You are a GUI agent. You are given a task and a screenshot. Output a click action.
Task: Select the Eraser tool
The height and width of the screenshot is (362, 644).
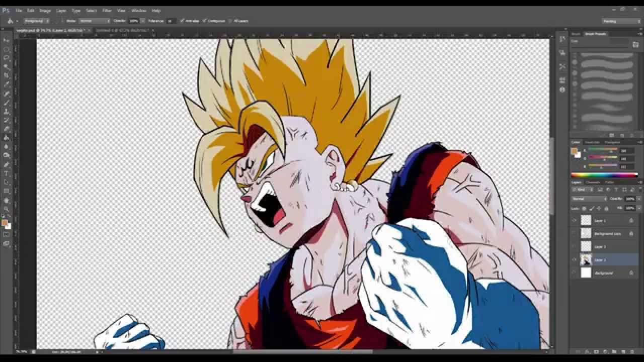[x=7, y=129]
